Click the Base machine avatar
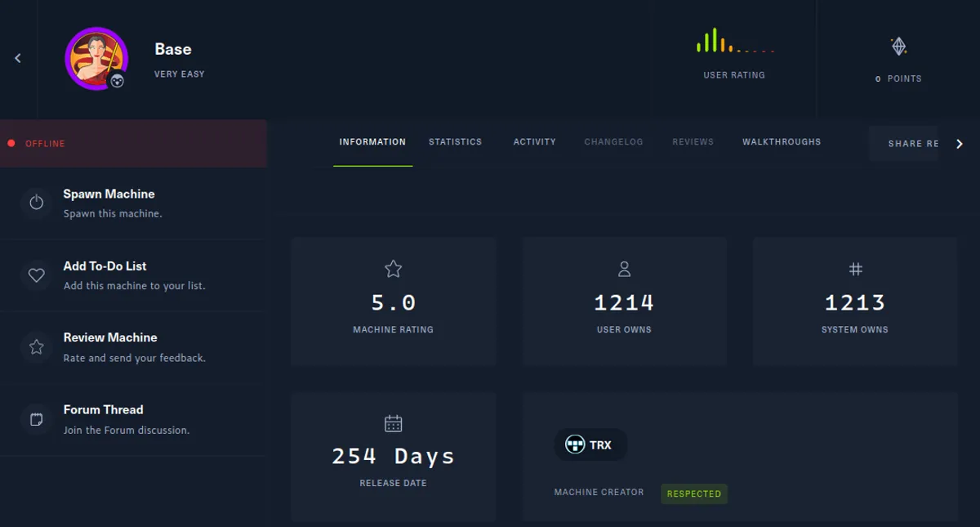 pos(96,59)
